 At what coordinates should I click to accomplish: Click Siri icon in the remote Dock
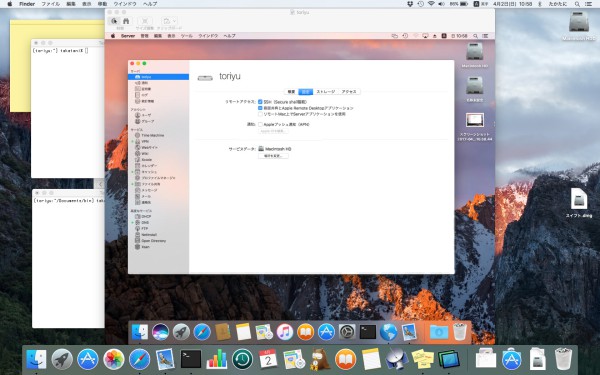[160, 331]
